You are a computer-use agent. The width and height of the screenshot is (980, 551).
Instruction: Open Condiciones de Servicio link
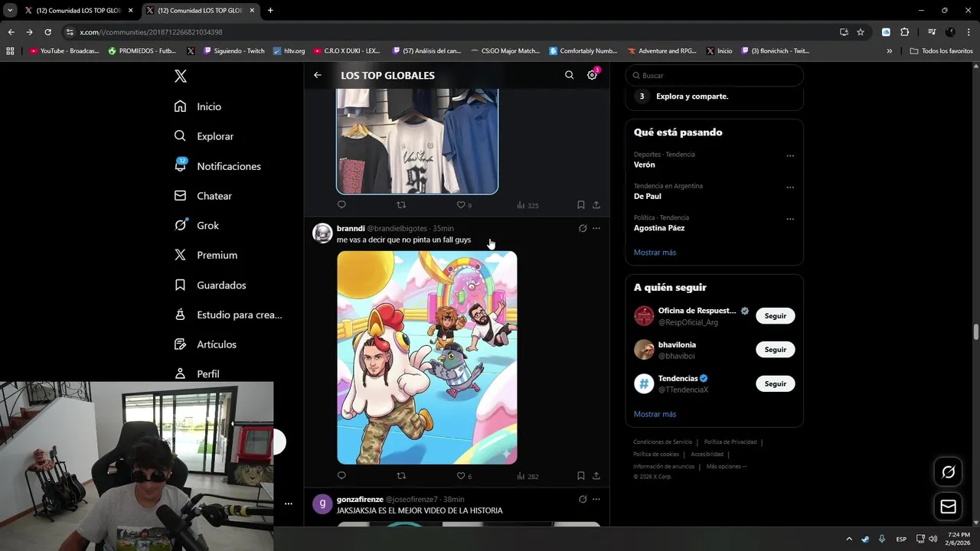(662, 442)
